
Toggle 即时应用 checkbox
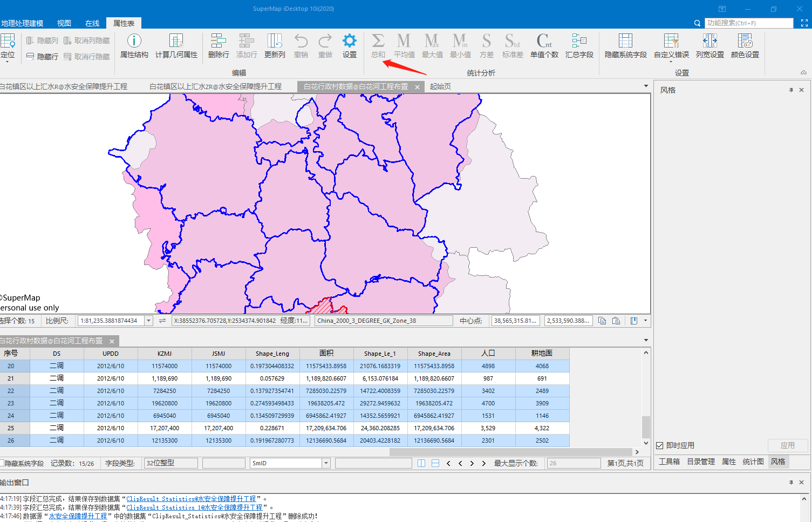(x=659, y=445)
